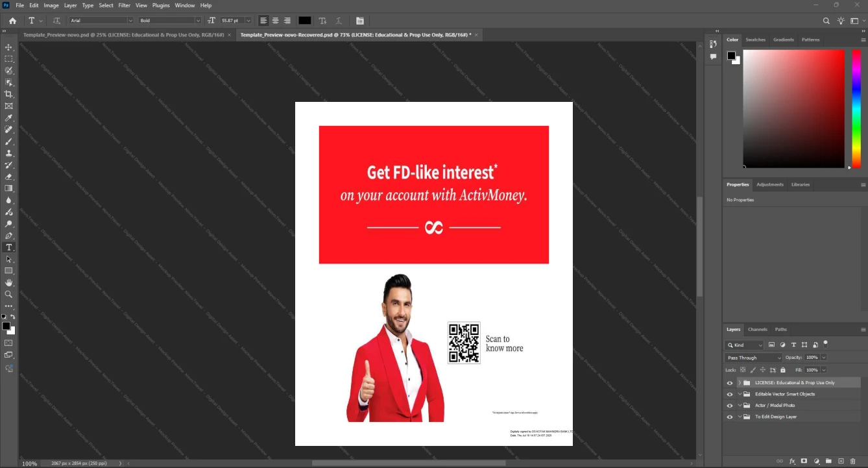Click the Color panel foreground swatch
Screen dimensions: 868x468
tap(731, 56)
